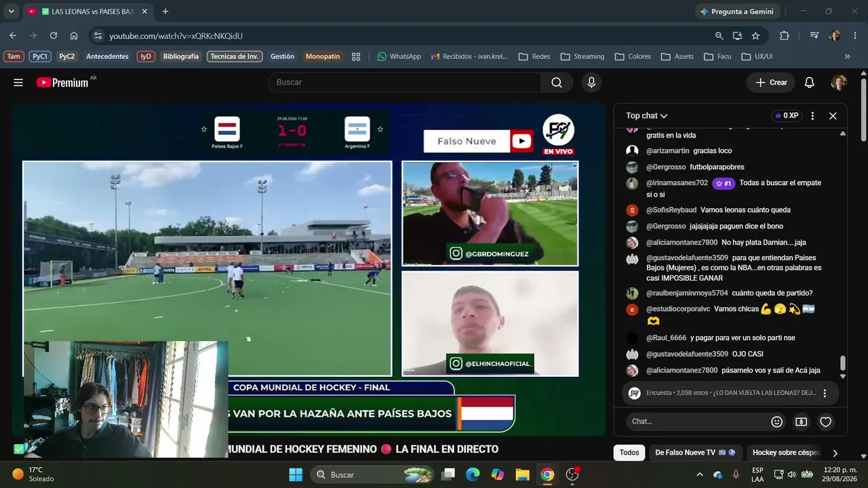
Task: Click the live chat scrollbar thumb
Action: point(843,364)
